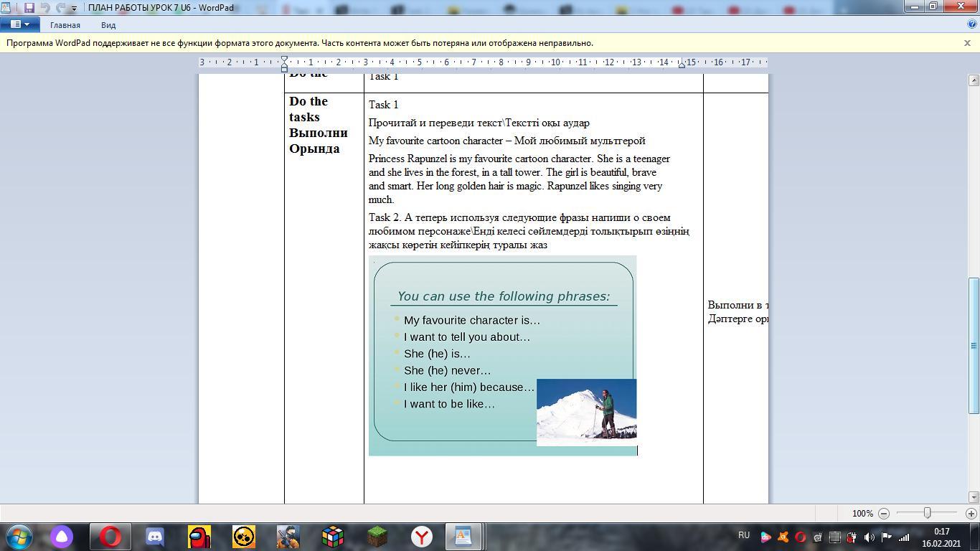Open the Among Us taskbar icon
Viewport: 980px width, 551px height.
(199, 537)
